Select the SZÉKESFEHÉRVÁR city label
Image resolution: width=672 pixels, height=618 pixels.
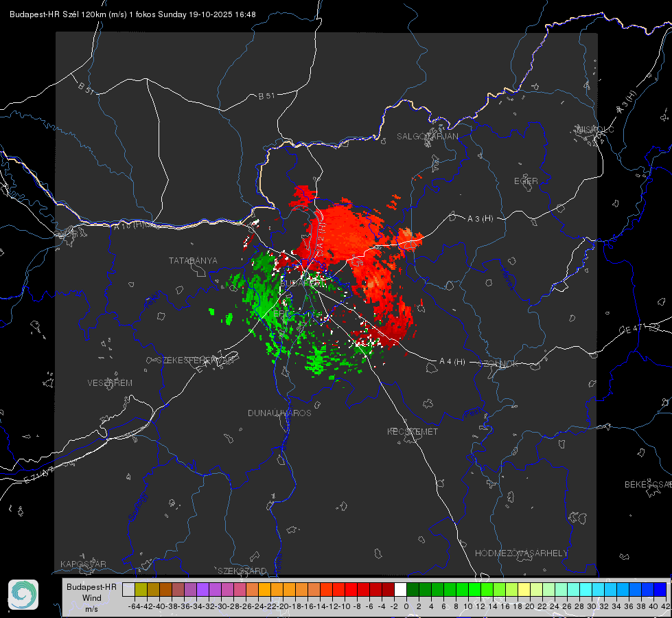[x=195, y=360]
